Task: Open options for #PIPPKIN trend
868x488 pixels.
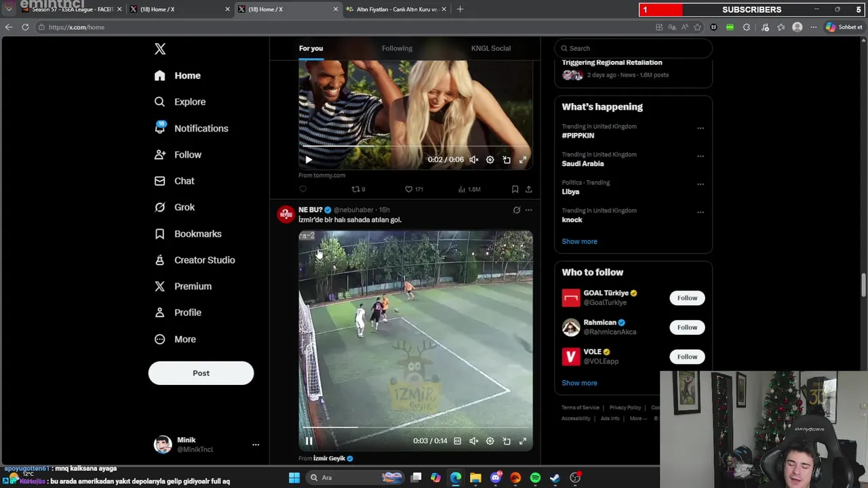Action: point(701,128)
